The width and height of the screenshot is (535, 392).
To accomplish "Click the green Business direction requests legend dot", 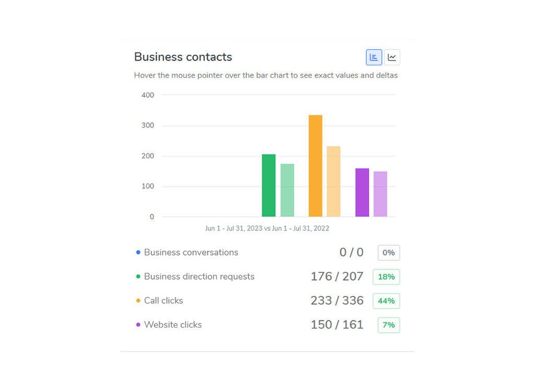I will pos(138,276).
